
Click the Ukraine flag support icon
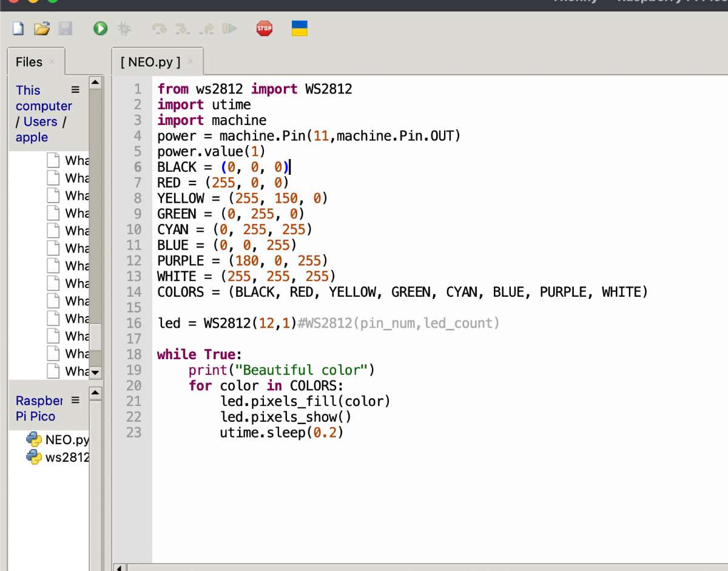click(300, 28)
